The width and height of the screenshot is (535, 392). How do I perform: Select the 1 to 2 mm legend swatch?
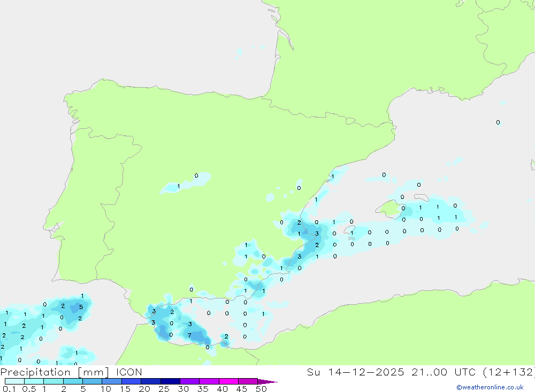53,381
